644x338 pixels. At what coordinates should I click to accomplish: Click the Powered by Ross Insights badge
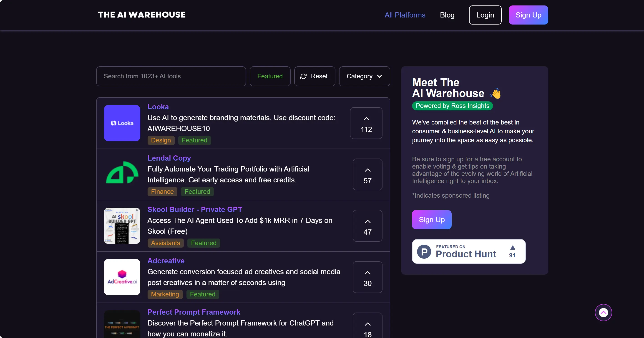[x=452, y=106]
